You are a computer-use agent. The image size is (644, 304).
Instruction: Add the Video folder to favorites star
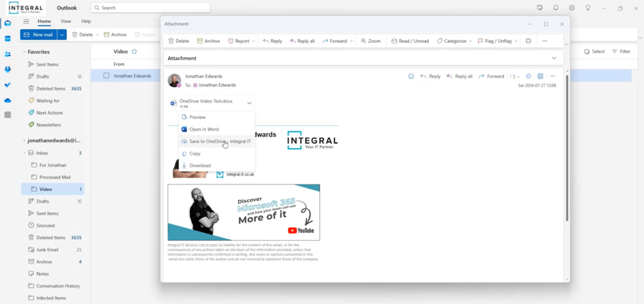click(134, 52)
